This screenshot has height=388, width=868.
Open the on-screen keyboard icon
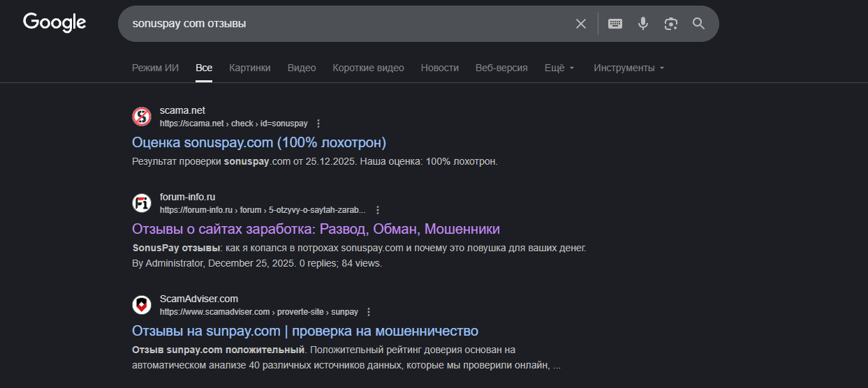pos(615,24)
